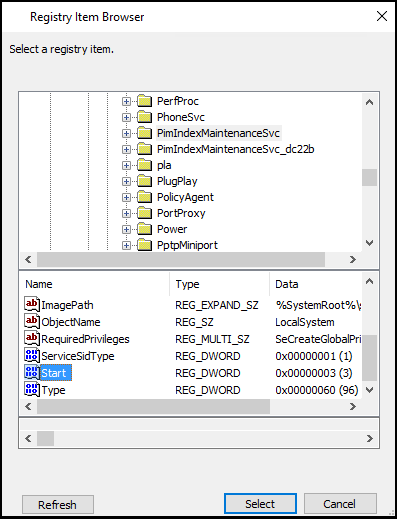397x519 pixels.
Task: Confirm with the Select button
Action: point(260,504)
